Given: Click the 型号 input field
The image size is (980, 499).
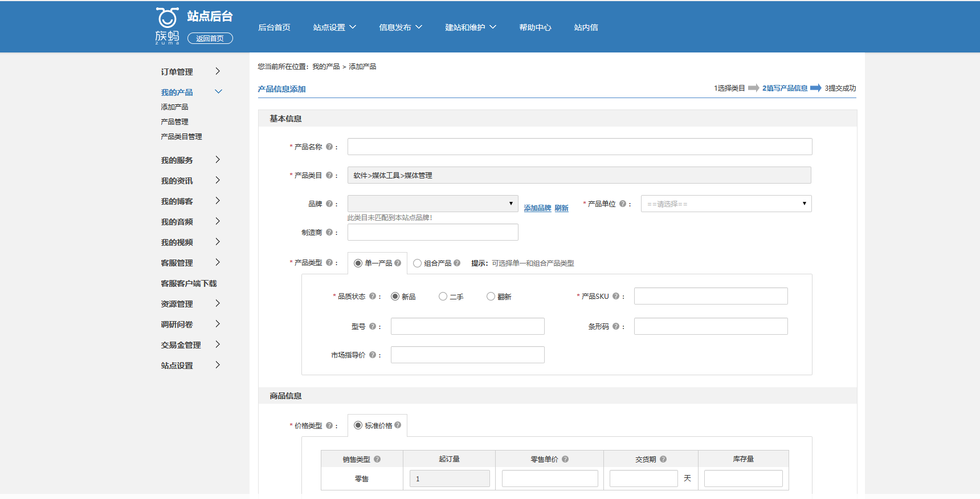Looking at the screenshot, I should coord(468,326).
